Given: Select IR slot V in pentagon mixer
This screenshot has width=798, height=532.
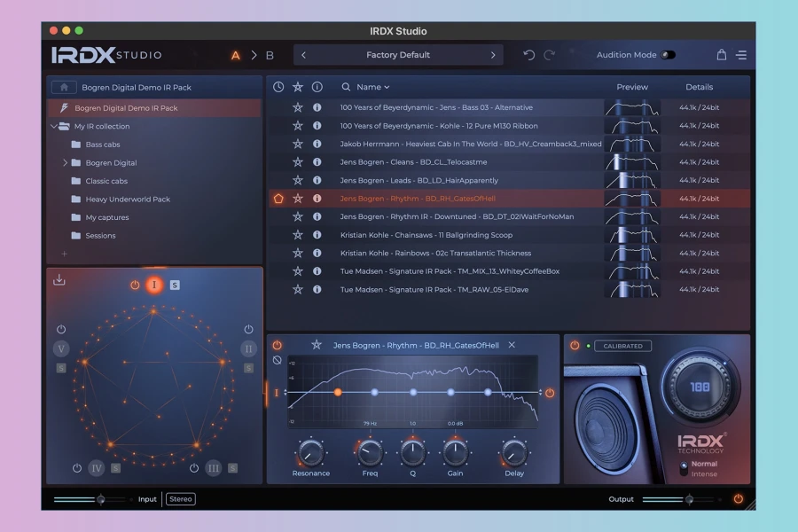Looking at the screenshot, I should (x=61, y=348).
